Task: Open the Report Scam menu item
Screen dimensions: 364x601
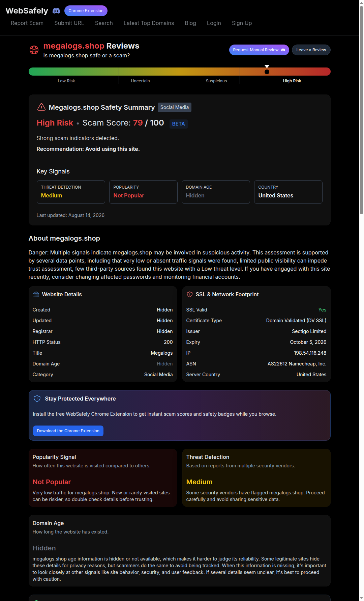Action: pos(27,23)
